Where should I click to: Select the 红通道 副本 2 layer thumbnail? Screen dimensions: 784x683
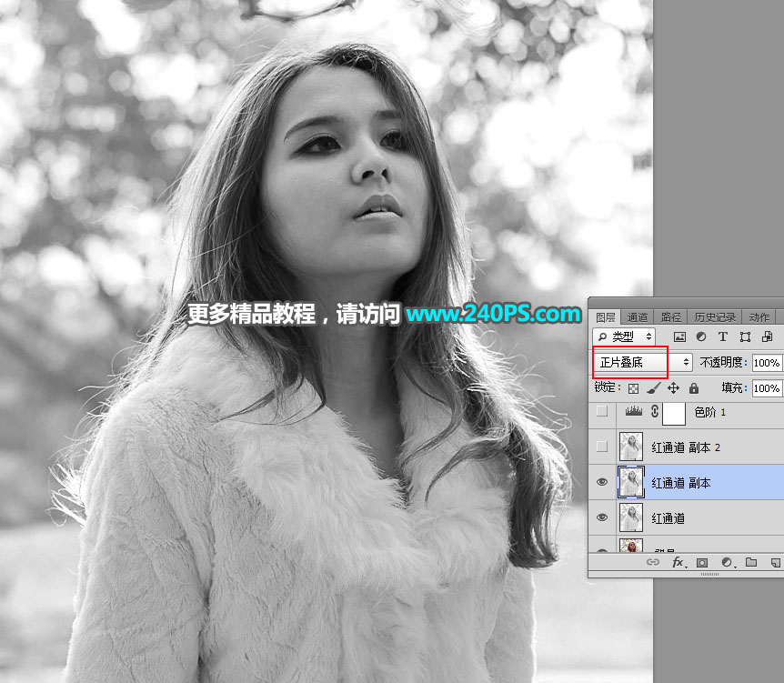(631, 447)
